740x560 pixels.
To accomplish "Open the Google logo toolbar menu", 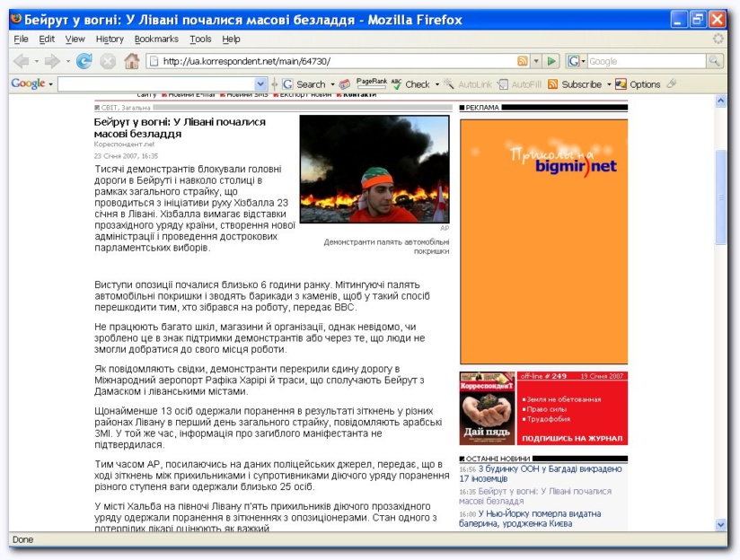I will [x=31, y=84].
